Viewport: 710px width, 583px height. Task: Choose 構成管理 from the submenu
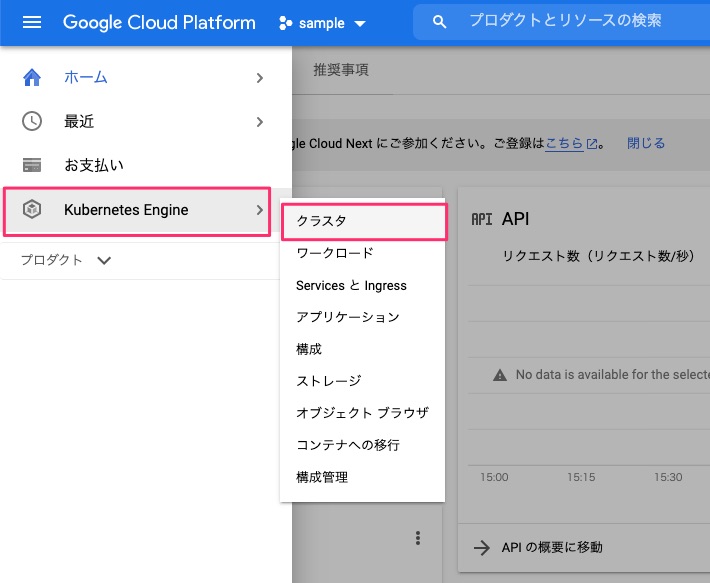coord(322,477)
